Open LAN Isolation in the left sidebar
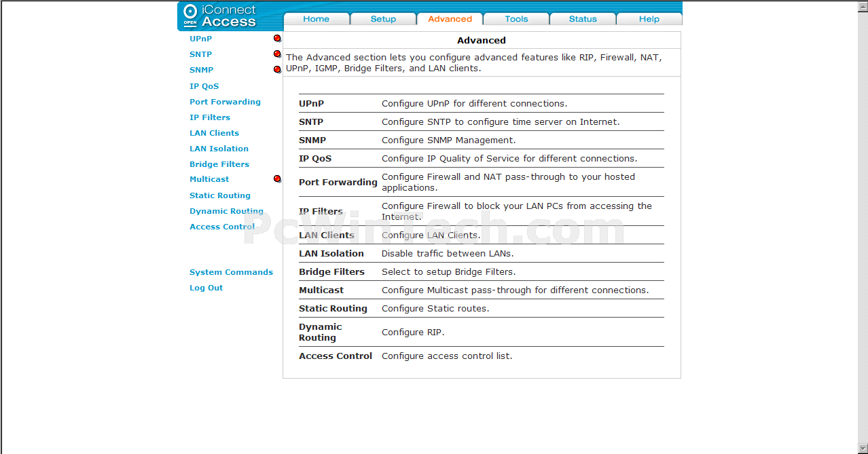This screenshot has height=454, width=868. [219, 149]
